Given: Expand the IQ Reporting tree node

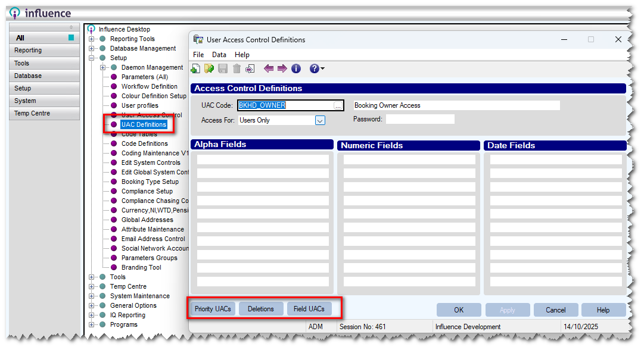Looking at the screenshot, I should (92, 315).
